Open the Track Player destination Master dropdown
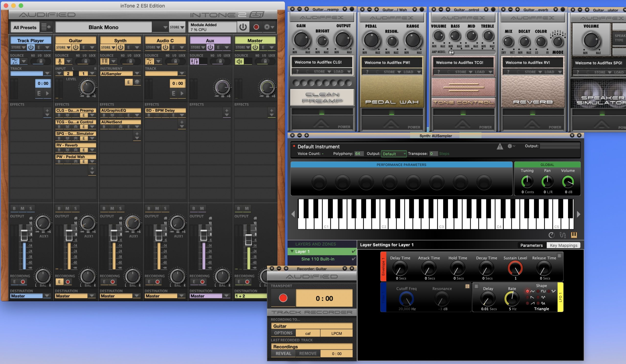 point(46,296)
